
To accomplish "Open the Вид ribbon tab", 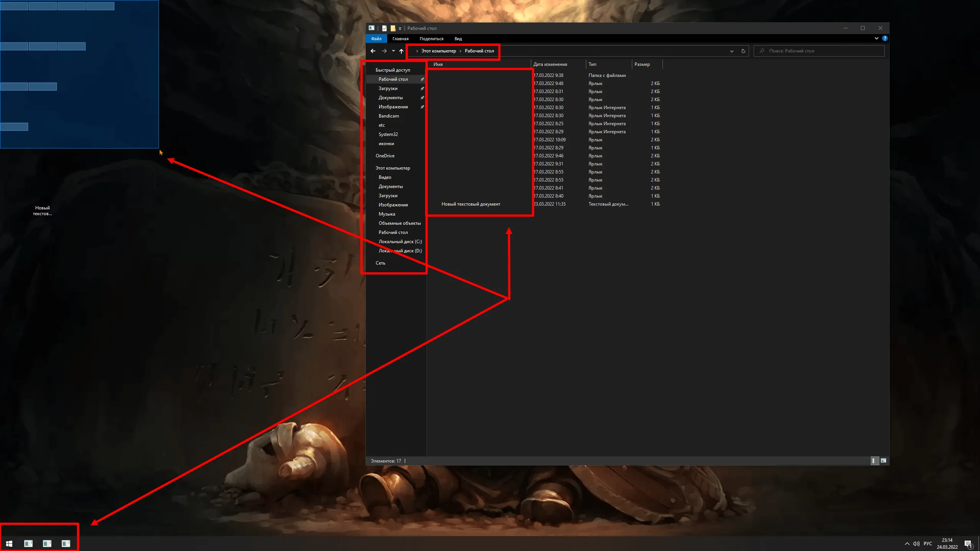I will click(x=458, y=39).
